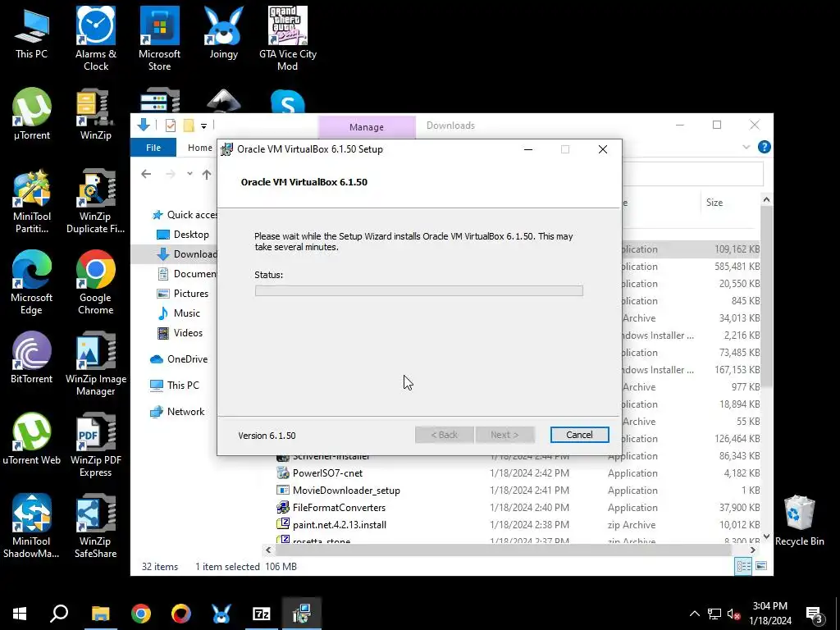Screen dimensions: 840x630
Task: Launch GTA Vice City Mod shortcut
Action: tap(288, 38)
